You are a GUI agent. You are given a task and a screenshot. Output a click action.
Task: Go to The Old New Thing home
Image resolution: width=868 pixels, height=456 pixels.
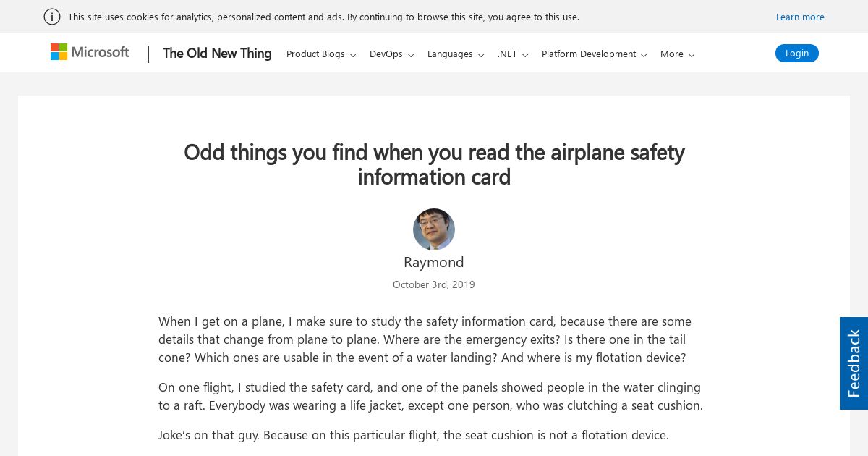(217, 53)
